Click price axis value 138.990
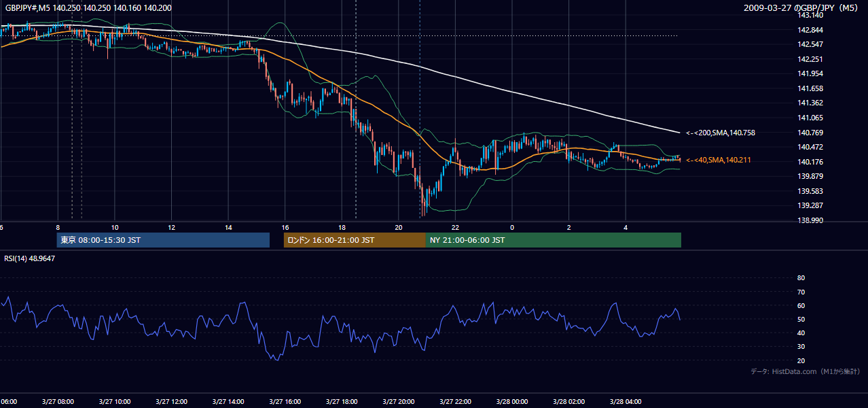 [810, 220]
